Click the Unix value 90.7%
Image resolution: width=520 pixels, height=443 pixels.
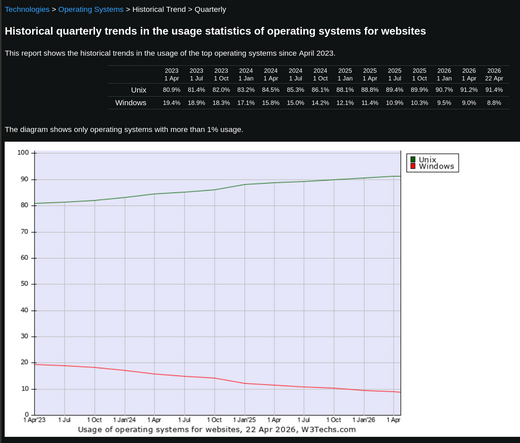coord(444,90)
